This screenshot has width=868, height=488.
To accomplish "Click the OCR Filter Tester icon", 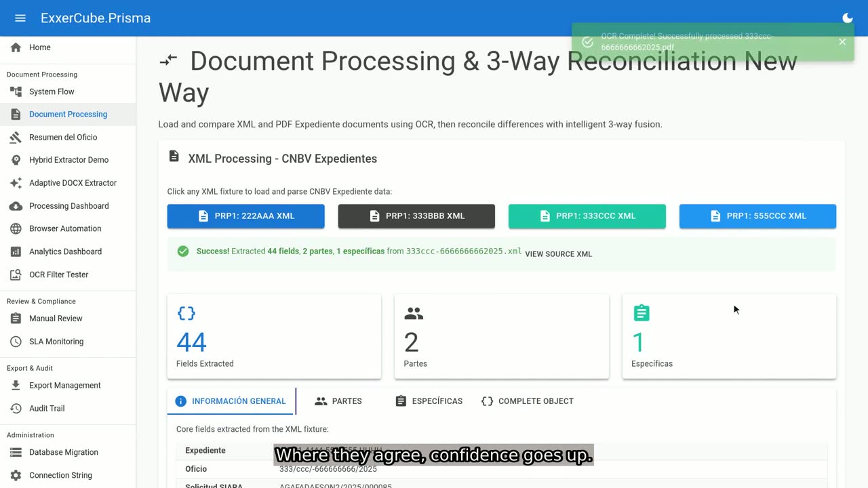I will pos(16,274).
